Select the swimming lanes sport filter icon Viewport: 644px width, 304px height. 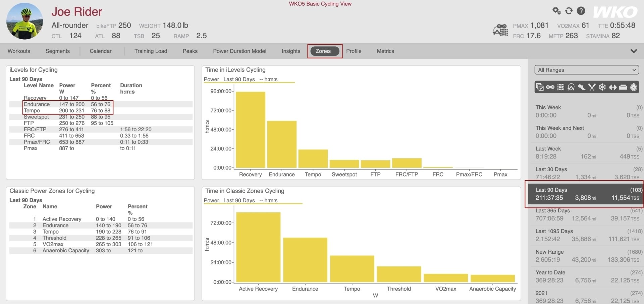560,87
